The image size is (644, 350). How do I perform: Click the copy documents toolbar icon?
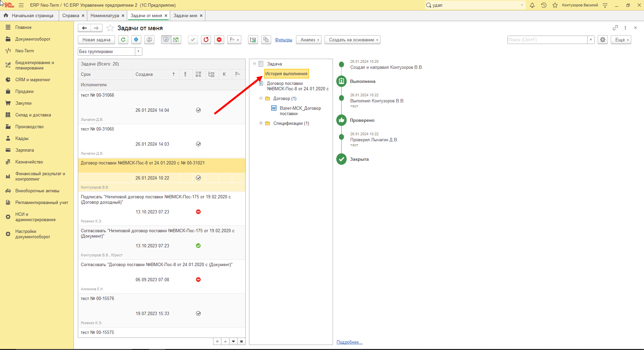point(266,40)
